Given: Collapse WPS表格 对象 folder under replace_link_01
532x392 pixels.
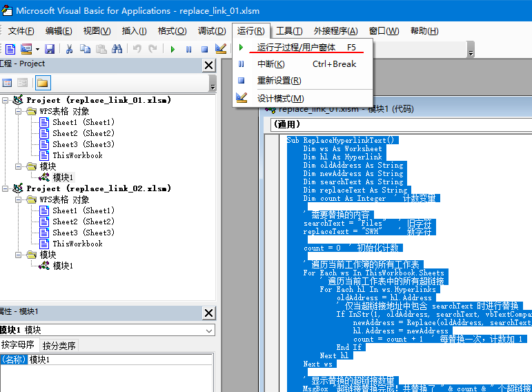Looking at the screenshot, I should click(x=19, y=111).
